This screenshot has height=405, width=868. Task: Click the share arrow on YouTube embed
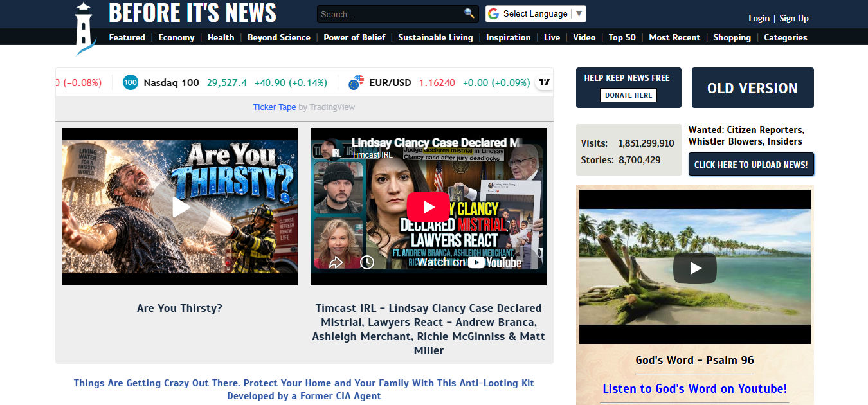(x=336, y=262)
